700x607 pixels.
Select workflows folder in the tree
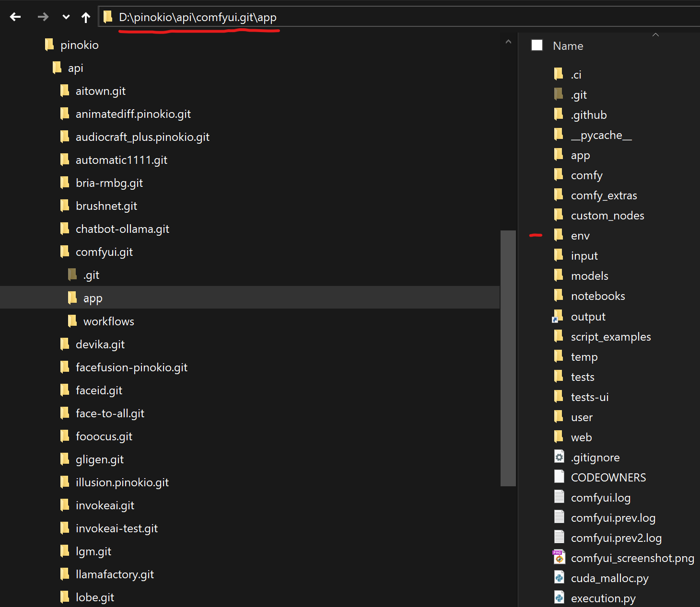click(x=109, y=321)
